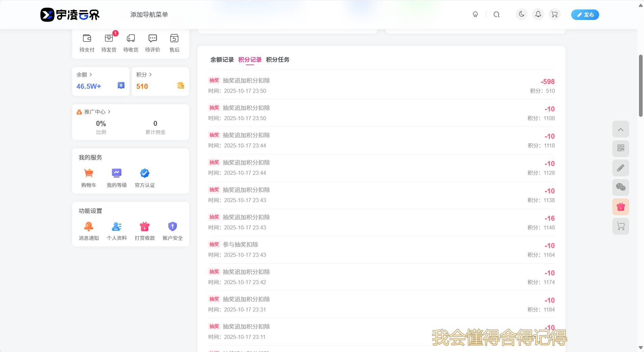Expand the points (积分) details
This screenshot has height=352, width=644.
coord(144,75)
